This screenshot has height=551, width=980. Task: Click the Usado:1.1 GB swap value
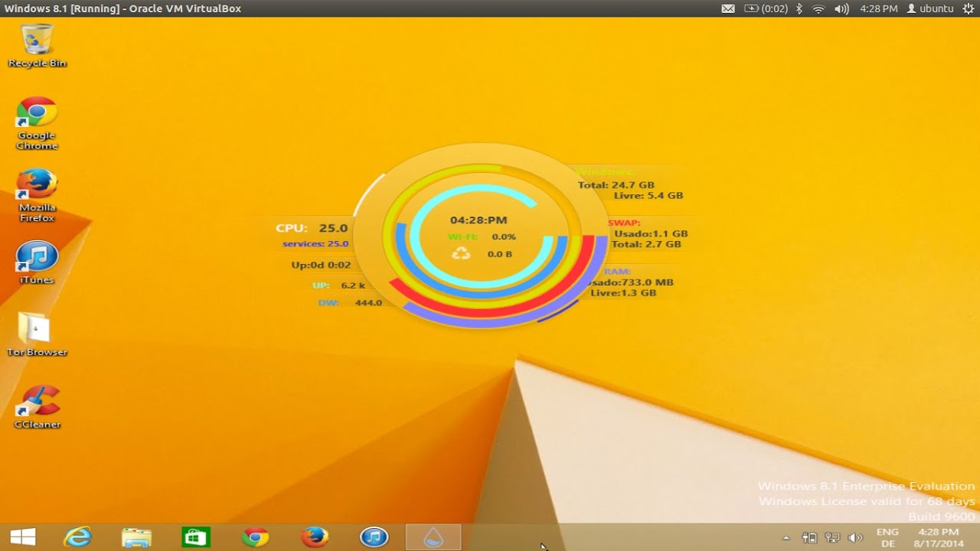tap(651, 234)
